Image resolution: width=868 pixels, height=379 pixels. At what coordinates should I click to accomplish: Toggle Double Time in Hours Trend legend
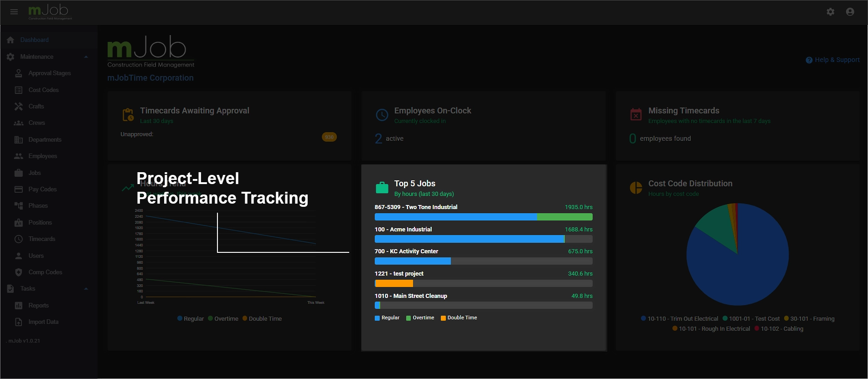(x=262, y=319)
